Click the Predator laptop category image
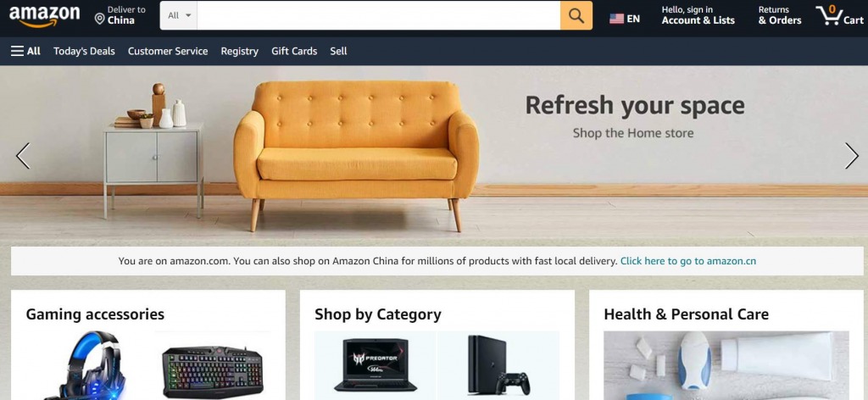 375,365
